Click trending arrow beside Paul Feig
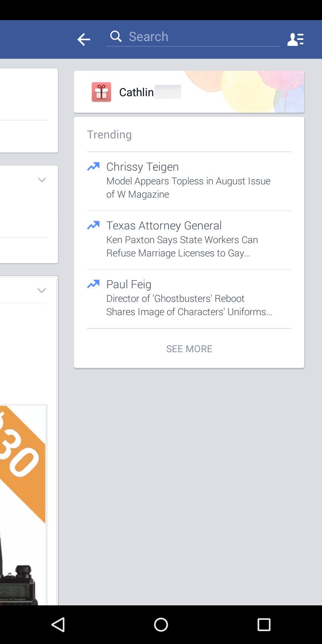Viewport: 322px width, 644px height. pos(93,284)
